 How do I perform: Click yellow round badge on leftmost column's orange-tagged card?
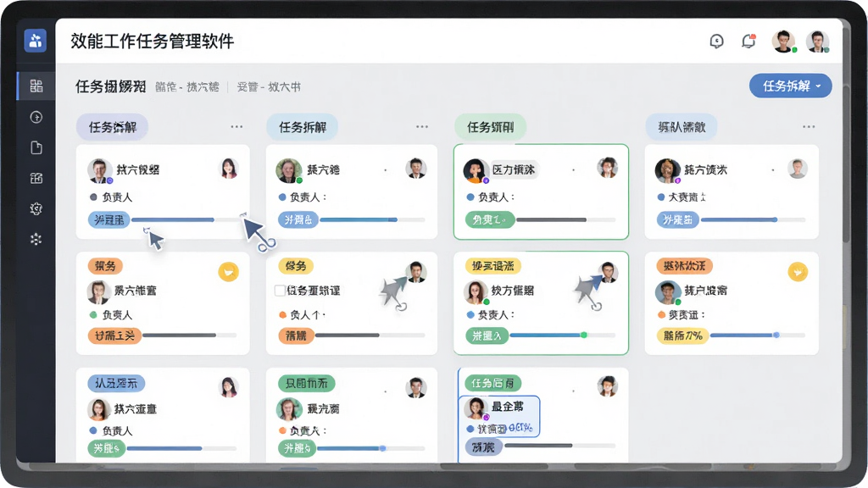point(228,272)
